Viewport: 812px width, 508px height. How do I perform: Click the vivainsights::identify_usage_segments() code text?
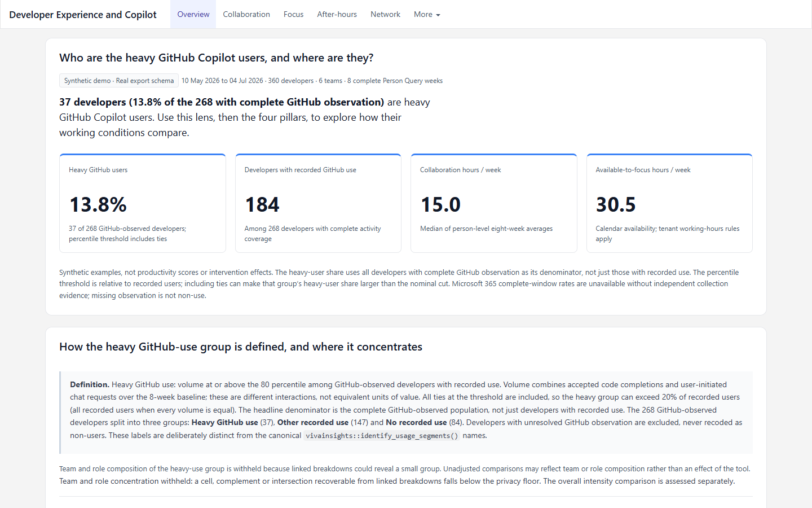[382, 436]
